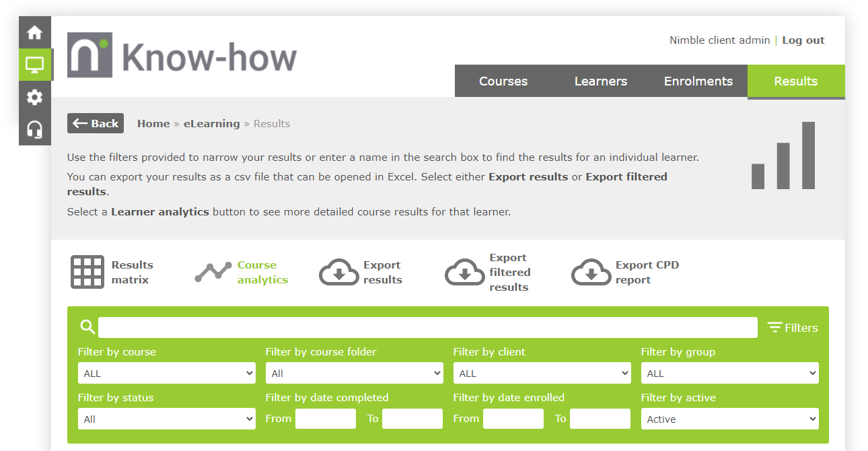The height and width of the screenshot is (451, 868).
Task: Open the Filter by client dropdown
Action: point(542,373)
